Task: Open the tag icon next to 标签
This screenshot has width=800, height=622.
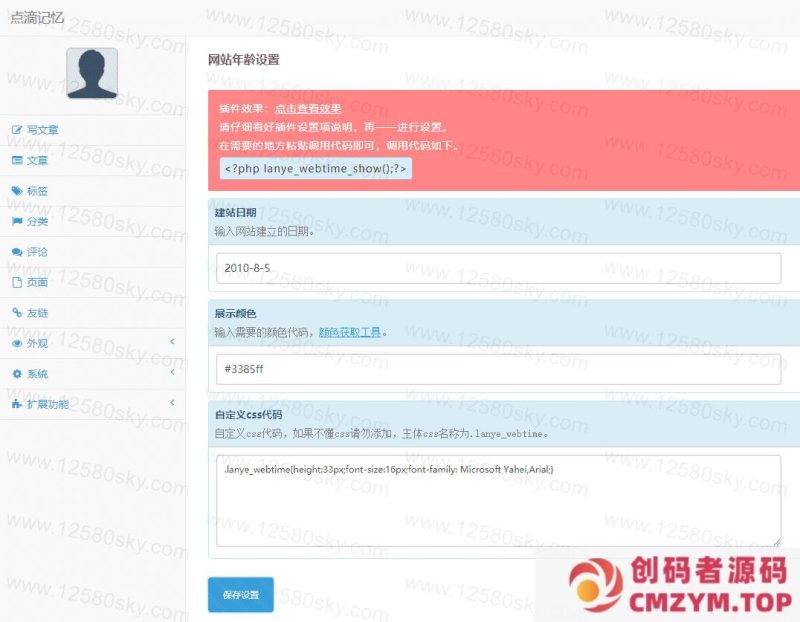Action: click(15, 190)
